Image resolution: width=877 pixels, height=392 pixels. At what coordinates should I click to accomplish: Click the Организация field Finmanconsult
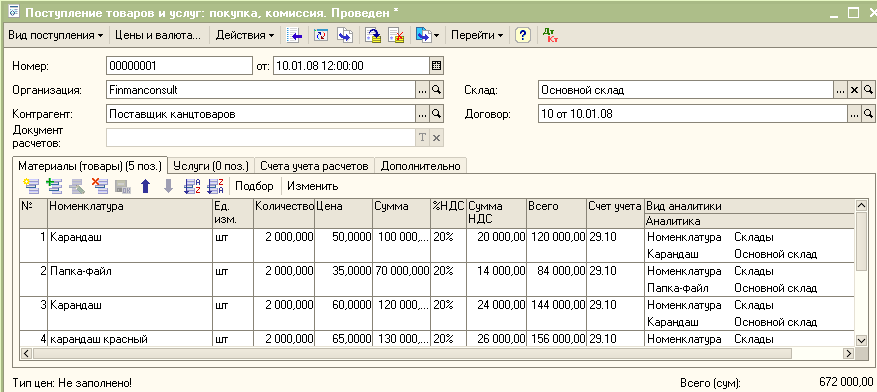[x=261, y=90]
